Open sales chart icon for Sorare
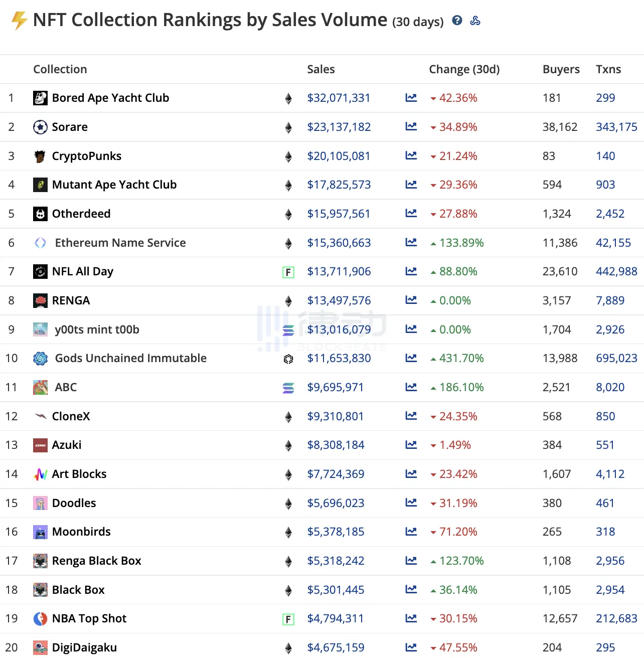 (411, 127)
